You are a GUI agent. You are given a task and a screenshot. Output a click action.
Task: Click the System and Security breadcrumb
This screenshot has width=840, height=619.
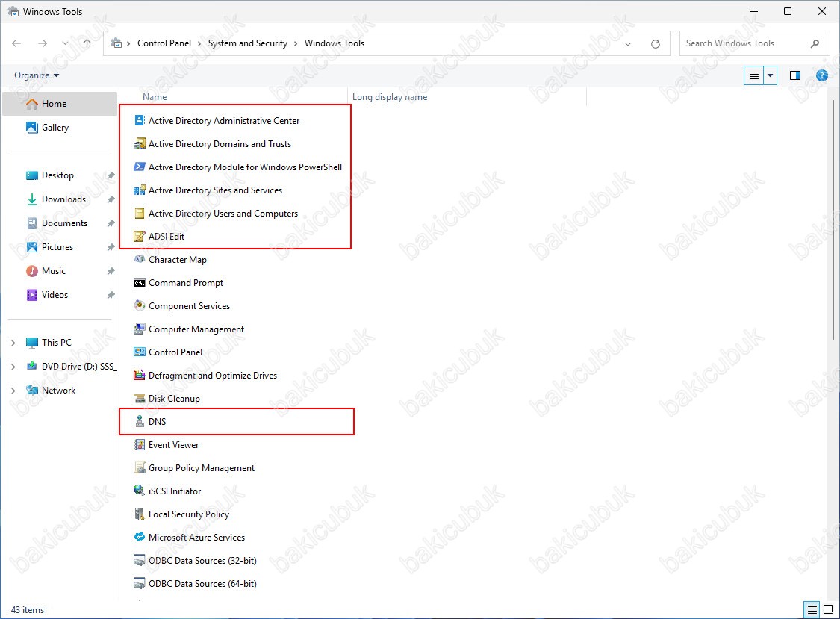click(247, 43)
